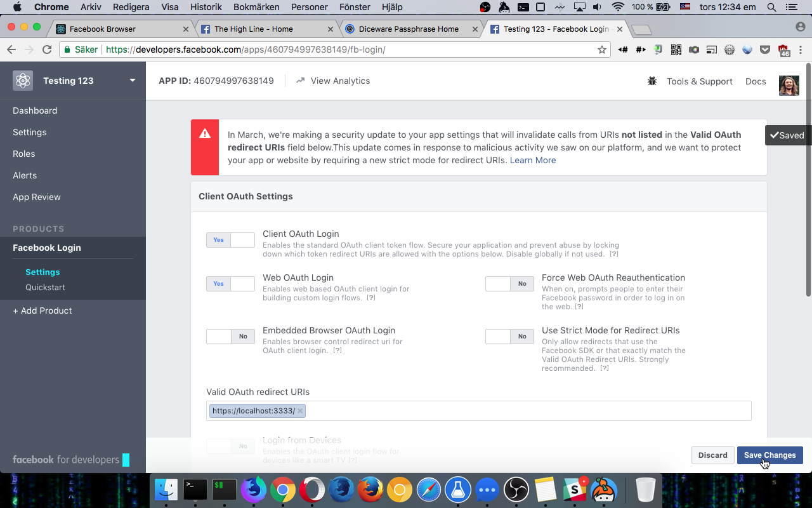Bookmark this page with the star icon

tap(601, 50)
